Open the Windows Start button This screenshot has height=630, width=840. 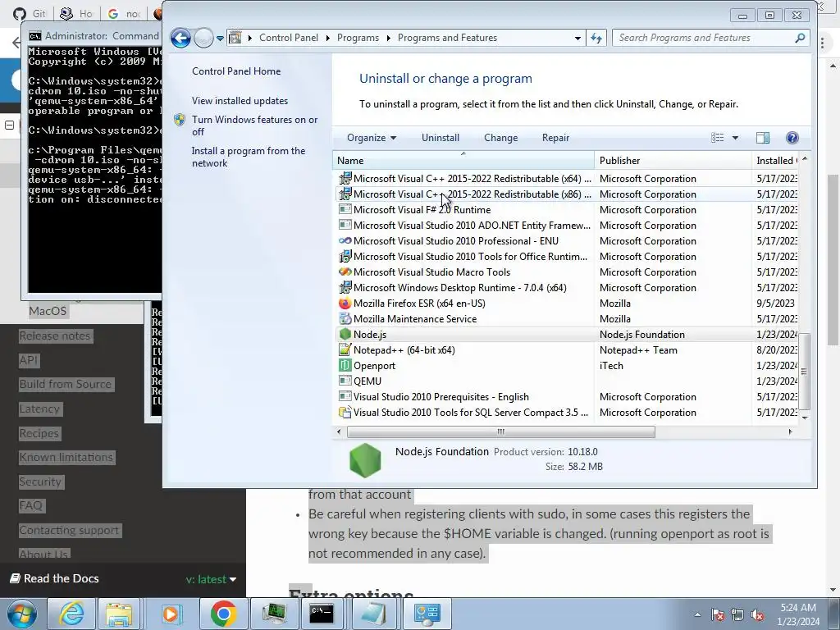22,614
